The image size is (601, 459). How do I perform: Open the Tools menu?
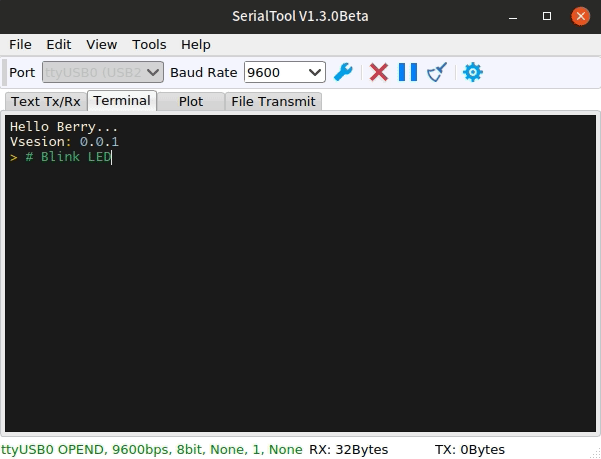click(149, 45)
